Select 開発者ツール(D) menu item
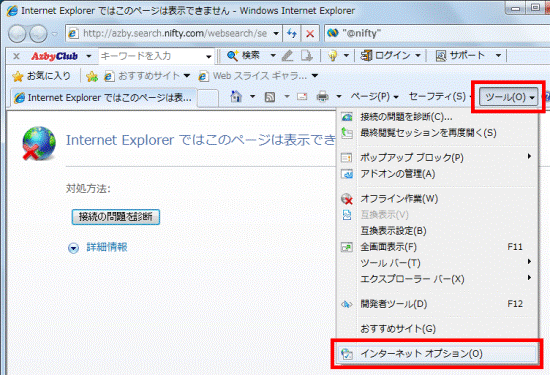This screenshot has height=375, width=550. pyautogui.click(x=437, y=304)
